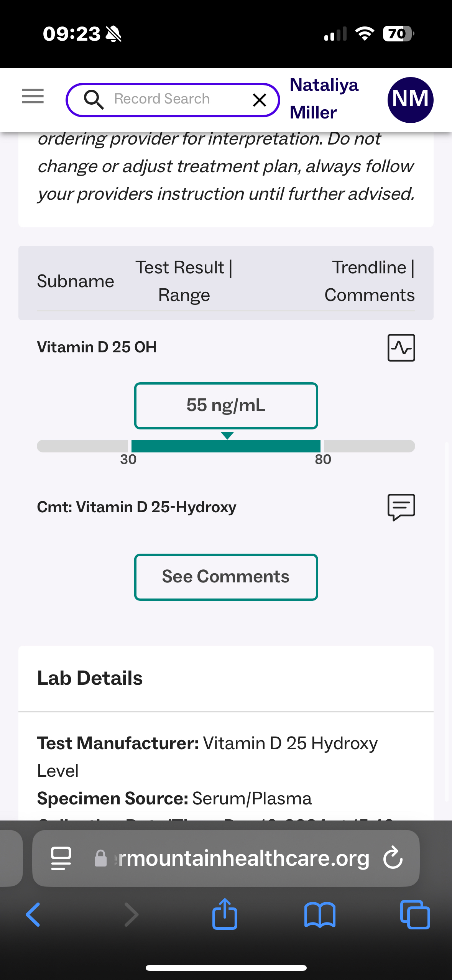Open the NM profile avatar
Viewport: 452px width, 980px height.
[410, 100]
